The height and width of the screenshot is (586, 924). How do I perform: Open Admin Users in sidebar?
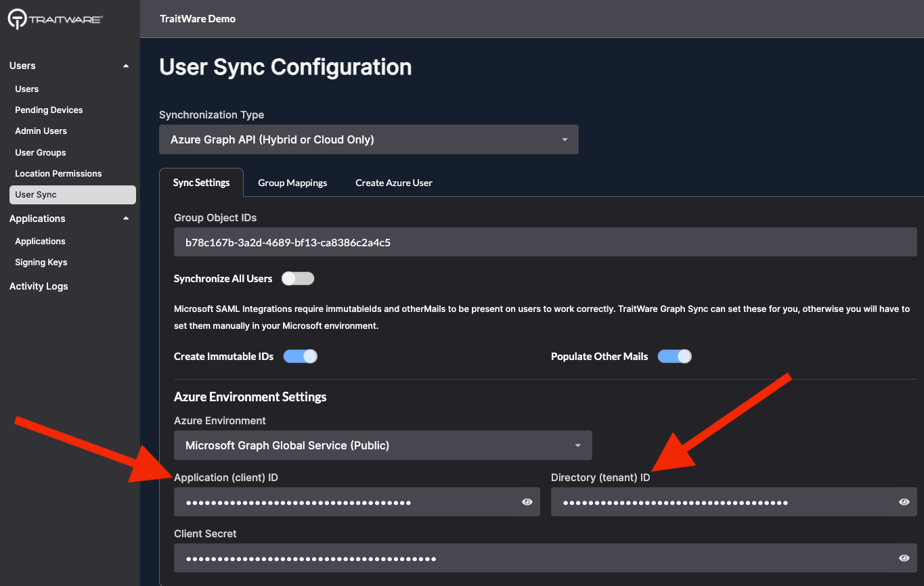click(x=41, y=131)
